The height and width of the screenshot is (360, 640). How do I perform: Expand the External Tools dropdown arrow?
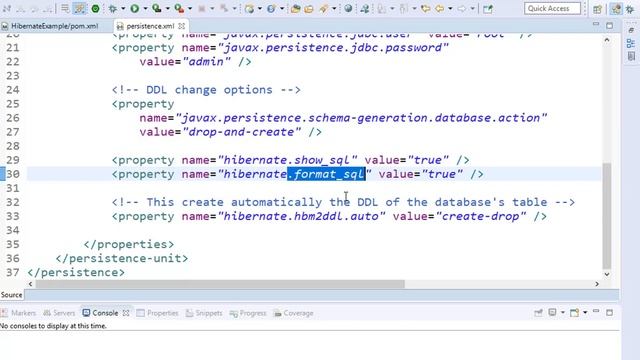190,9
